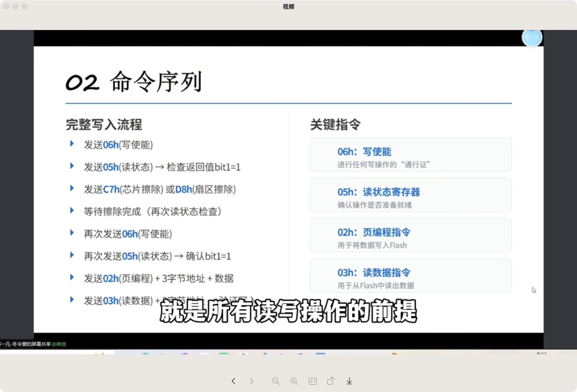This screenshot has width=577, height=392.
Task: Download the current media file
Action: [349, 381]
